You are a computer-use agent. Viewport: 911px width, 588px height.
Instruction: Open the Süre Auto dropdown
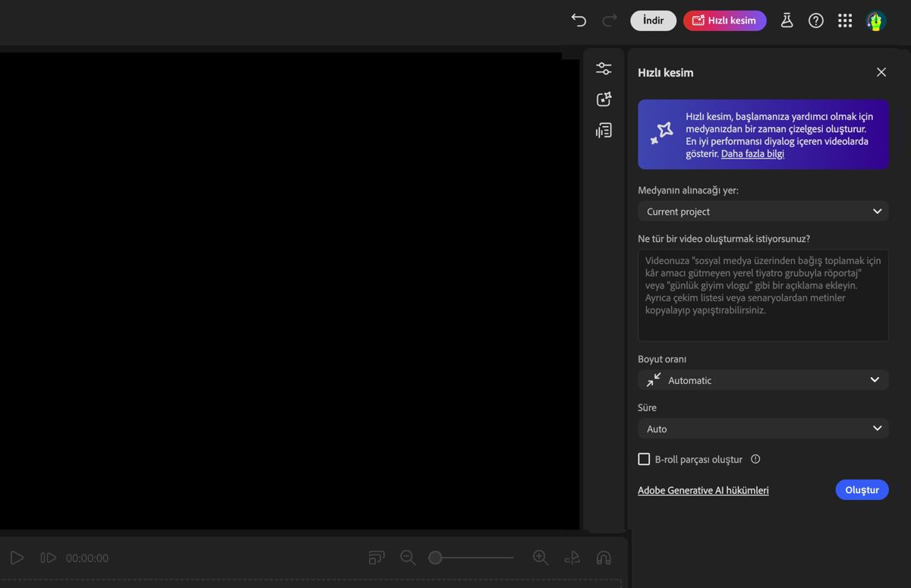click(x=763, y=428)
